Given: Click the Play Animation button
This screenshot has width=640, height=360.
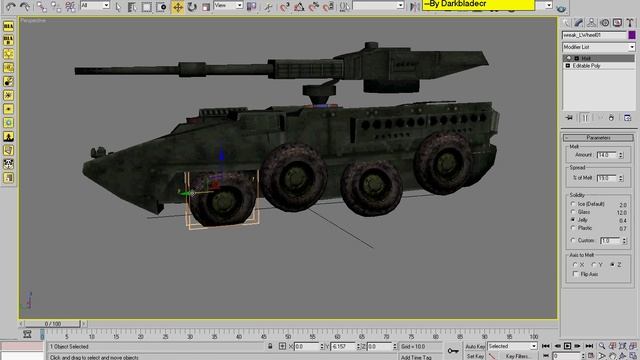Looking at the screenshot, I should (x=567, y=346).
